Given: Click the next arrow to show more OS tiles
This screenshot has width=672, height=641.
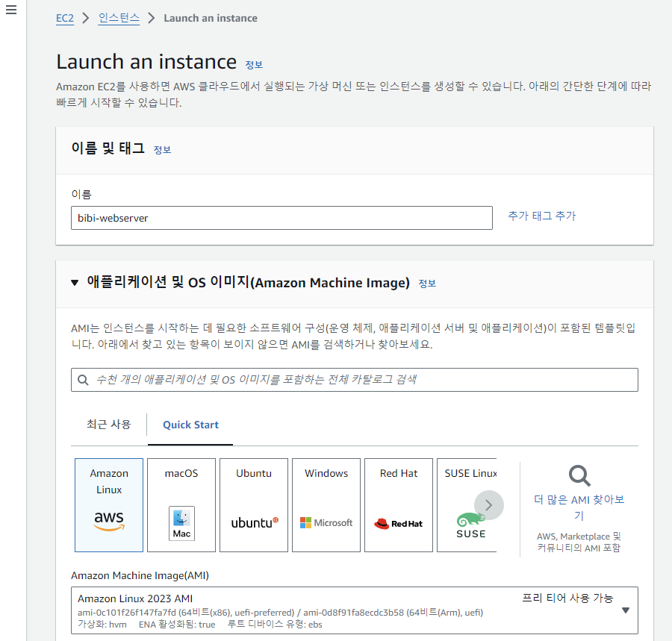Looking at the screenshot, I should 489,505.
